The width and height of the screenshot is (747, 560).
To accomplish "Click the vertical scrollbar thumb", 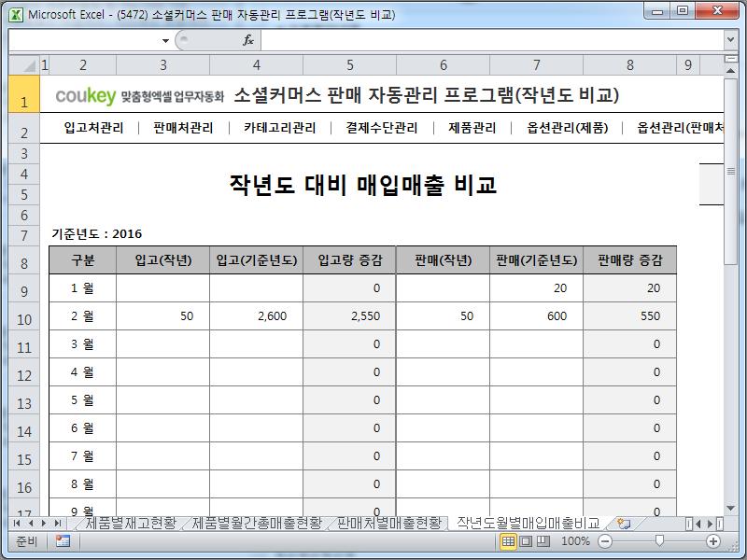I will (x=730, y=172).
